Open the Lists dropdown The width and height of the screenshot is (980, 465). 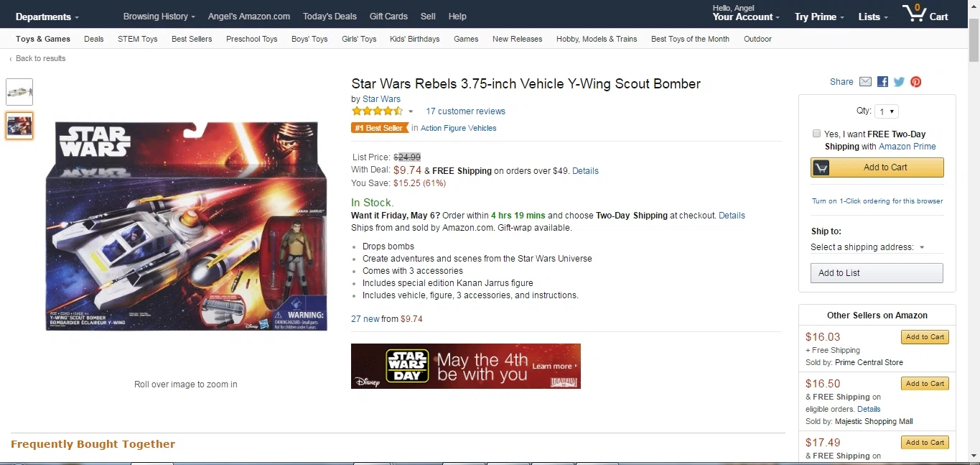click(873, 17)
